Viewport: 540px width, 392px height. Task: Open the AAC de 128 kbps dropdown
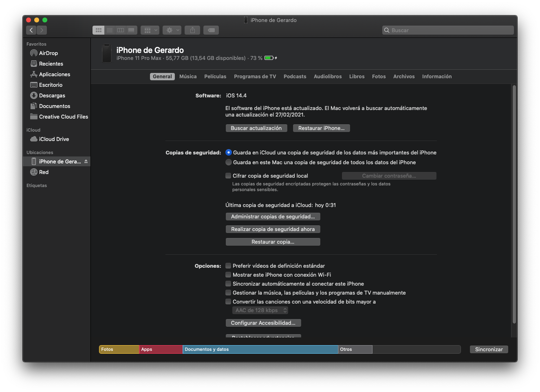[260, 310]
